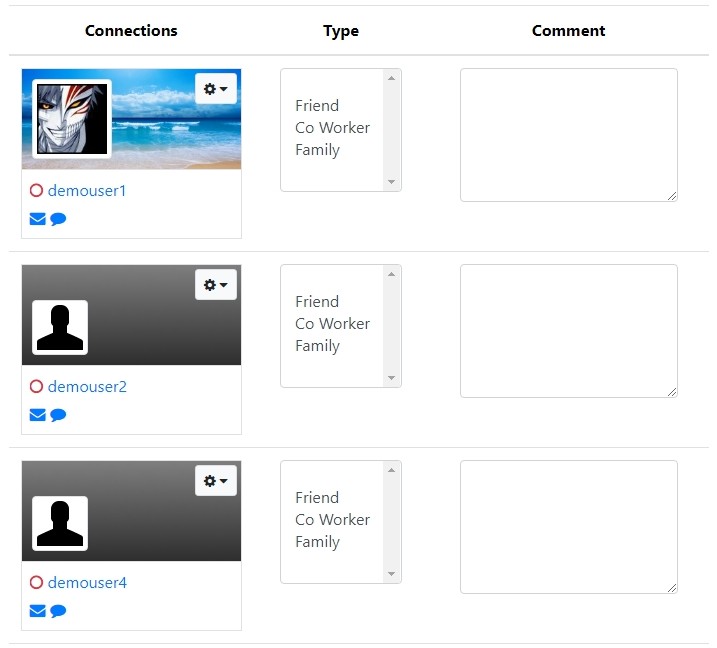717x648 pixels.
Task: Select Co Worker type for demouser1
Action: click(332, 128)
